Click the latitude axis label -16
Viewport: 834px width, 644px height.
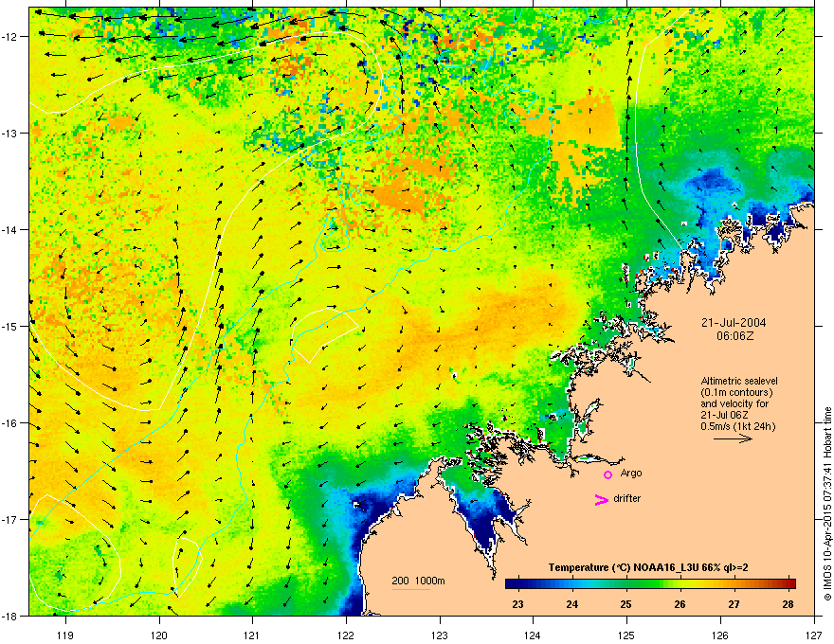point(9,423)
